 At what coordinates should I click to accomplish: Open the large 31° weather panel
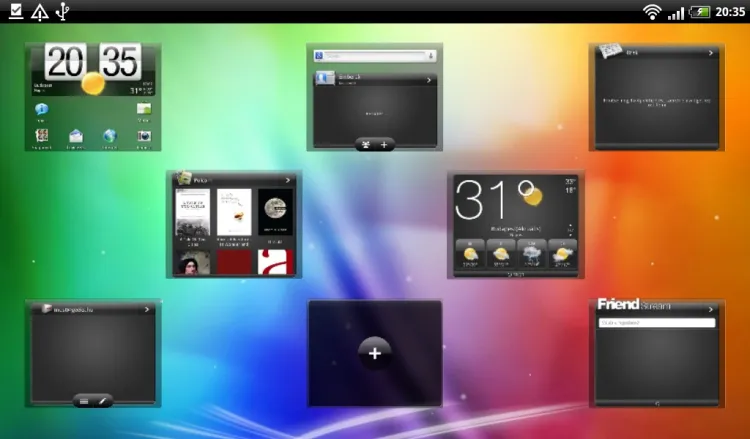515,224
